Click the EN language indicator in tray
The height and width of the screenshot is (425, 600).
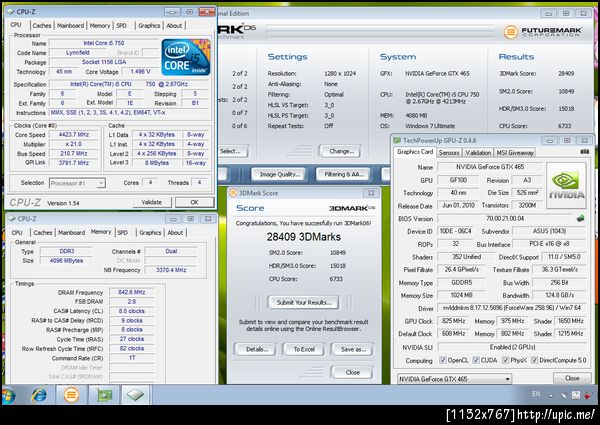536,394
